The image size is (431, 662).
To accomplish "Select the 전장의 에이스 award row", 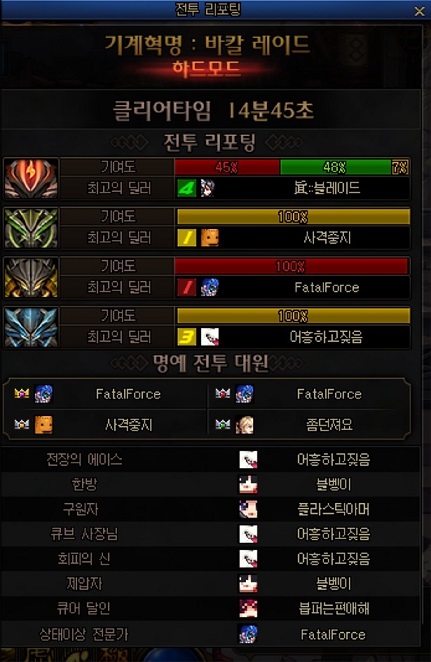I will click(x=211, y=459).
